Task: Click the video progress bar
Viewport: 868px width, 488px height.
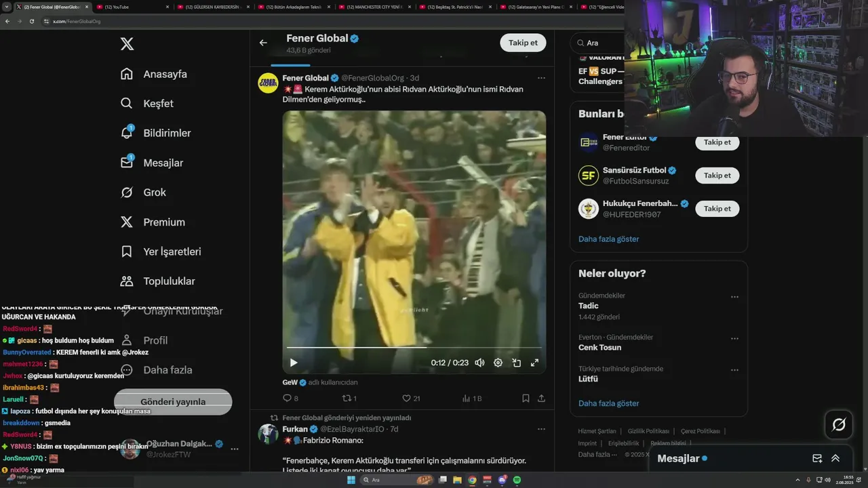Action: tap(414, 348)
